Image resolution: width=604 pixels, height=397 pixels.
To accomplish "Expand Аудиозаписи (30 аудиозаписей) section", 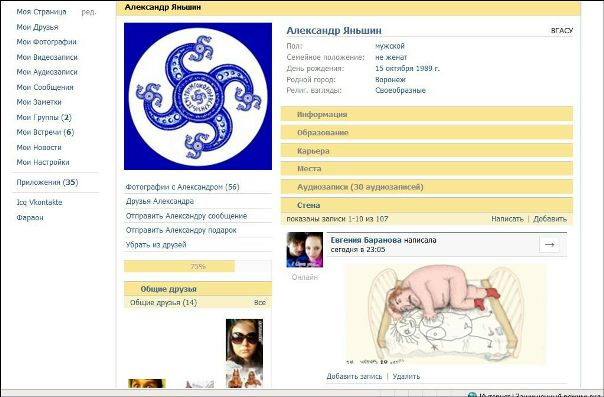I will [426, 187].
